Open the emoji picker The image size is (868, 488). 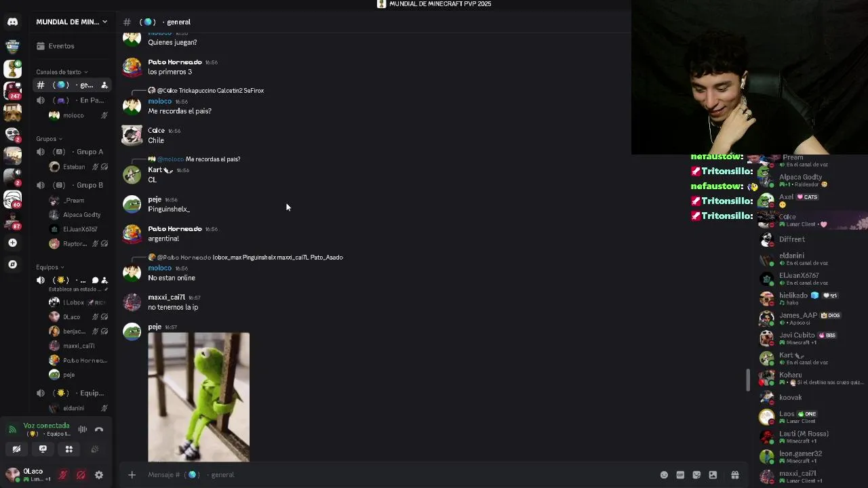pyautogui.click(x=664, y=474)
